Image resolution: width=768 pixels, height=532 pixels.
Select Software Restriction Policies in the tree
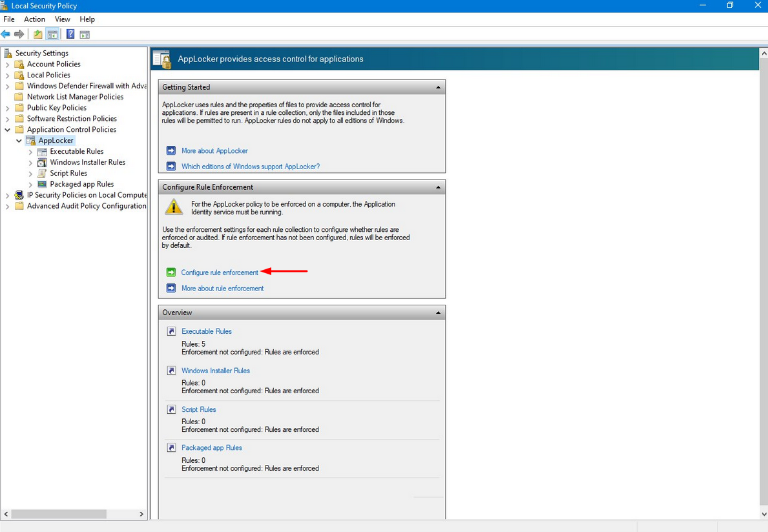72,119
